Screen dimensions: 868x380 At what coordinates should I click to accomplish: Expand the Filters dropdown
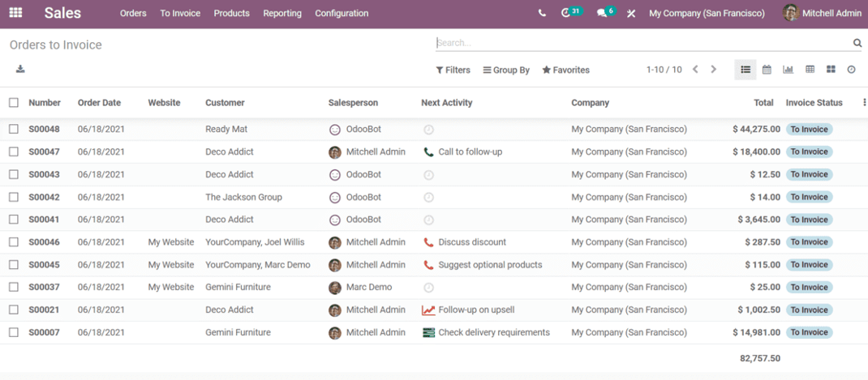[x=453, y=70]
